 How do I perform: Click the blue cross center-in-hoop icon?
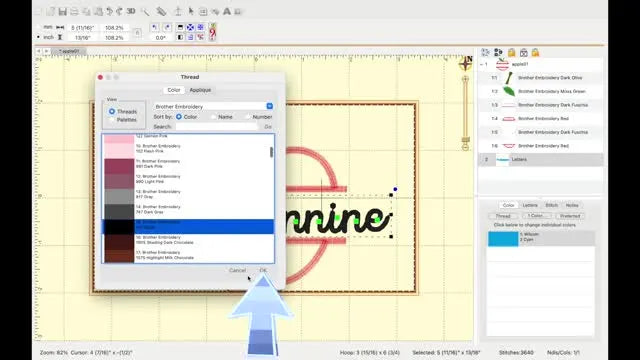(190, 27)
